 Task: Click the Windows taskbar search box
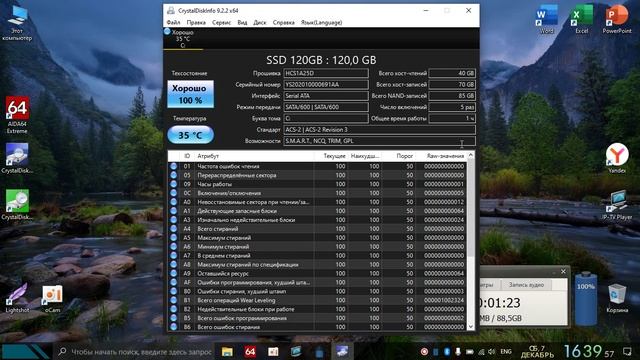pyautogui.click(x=134, y=351)
